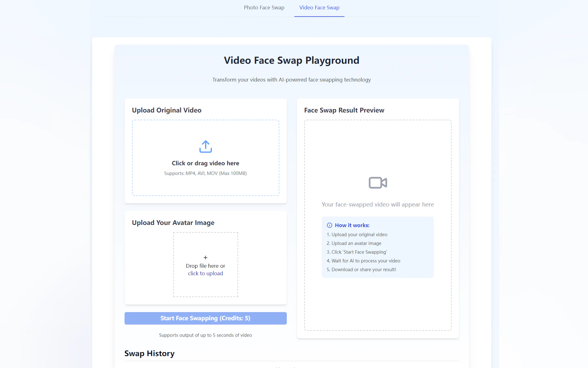
Task: Click the Swap History heading
Action: point(149,353)
